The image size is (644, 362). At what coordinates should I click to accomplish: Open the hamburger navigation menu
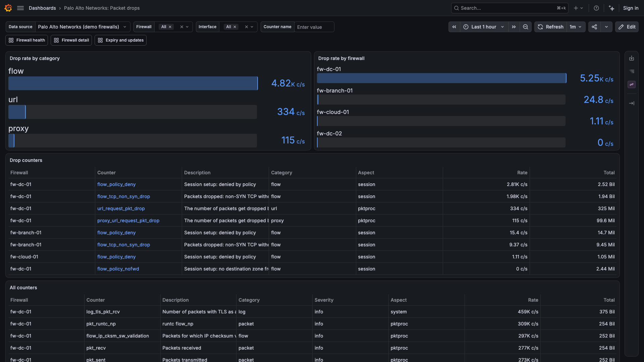[x=20, y=8]
